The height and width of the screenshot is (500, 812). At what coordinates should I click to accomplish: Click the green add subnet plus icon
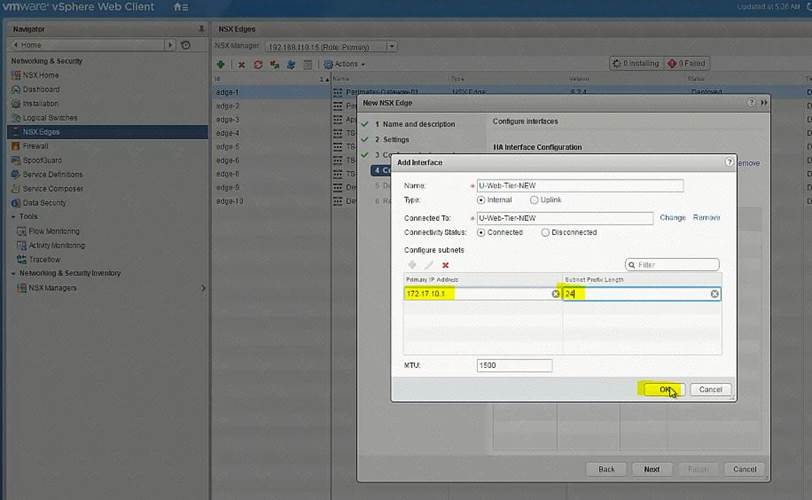click(x=411, y=265)
